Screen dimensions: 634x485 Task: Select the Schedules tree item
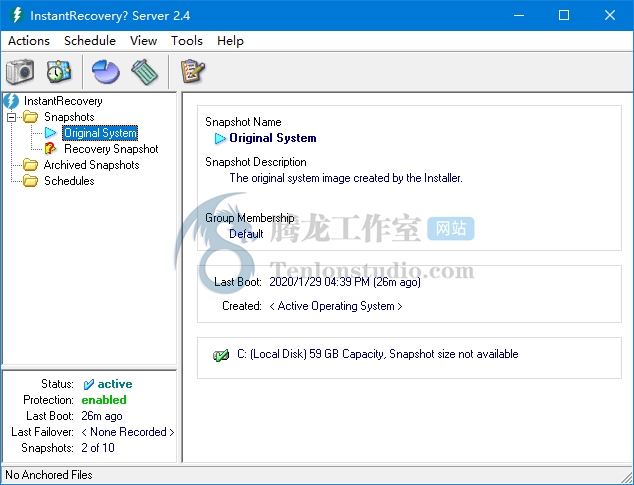(69, 181)
